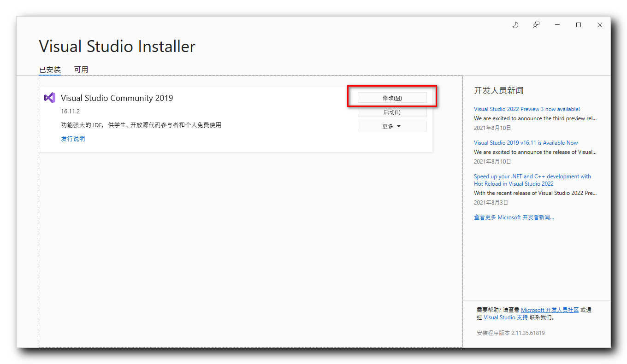627x364 pixels.
Task: Open Visual Studio 支持 link
Action: coord(506,317)
